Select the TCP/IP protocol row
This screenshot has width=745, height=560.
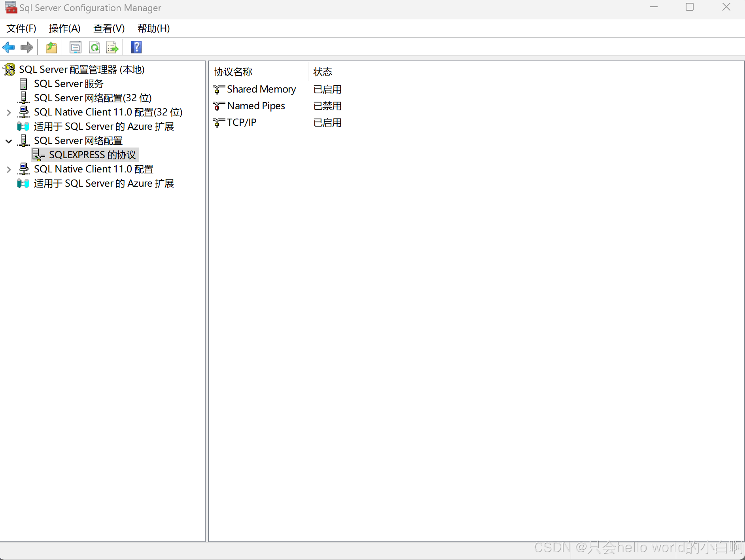coord(242,123)
